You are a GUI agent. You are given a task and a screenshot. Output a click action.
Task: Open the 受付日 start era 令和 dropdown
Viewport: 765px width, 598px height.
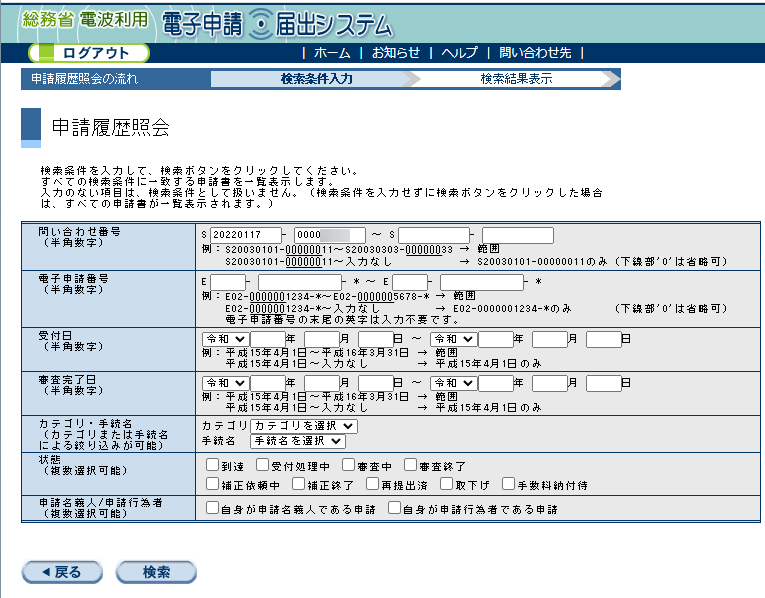tap(225, 339)
